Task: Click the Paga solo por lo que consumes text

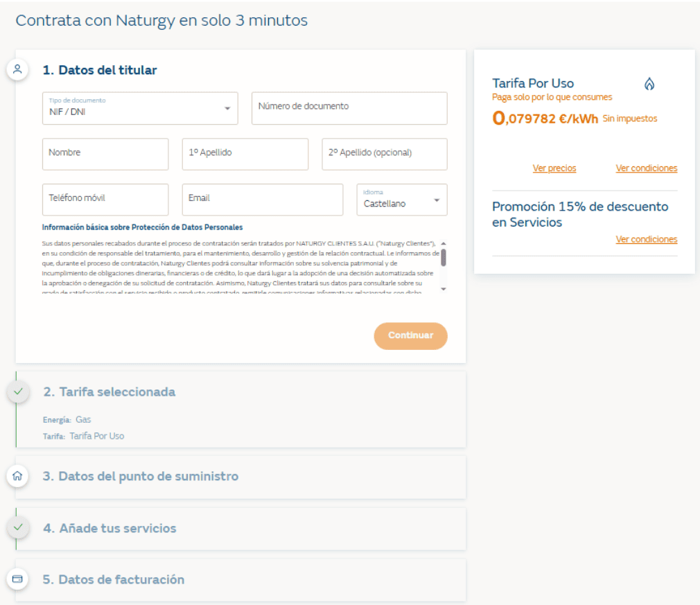Action: [552, 97]
